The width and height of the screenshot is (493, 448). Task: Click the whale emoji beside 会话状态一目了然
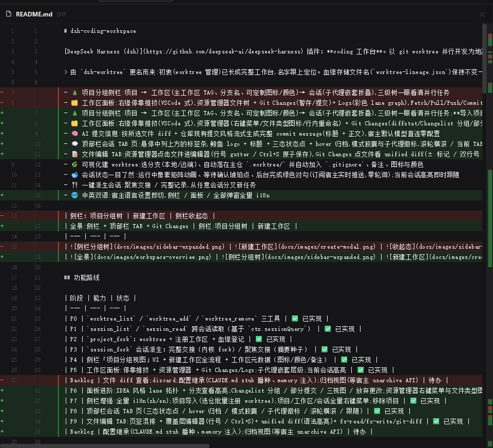coord(74,175)
